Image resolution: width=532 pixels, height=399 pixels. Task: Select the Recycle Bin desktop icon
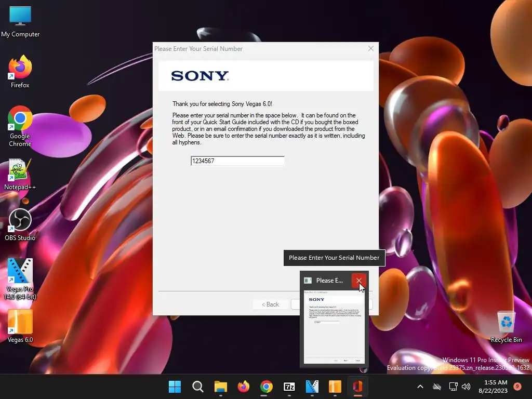[506, 327]
